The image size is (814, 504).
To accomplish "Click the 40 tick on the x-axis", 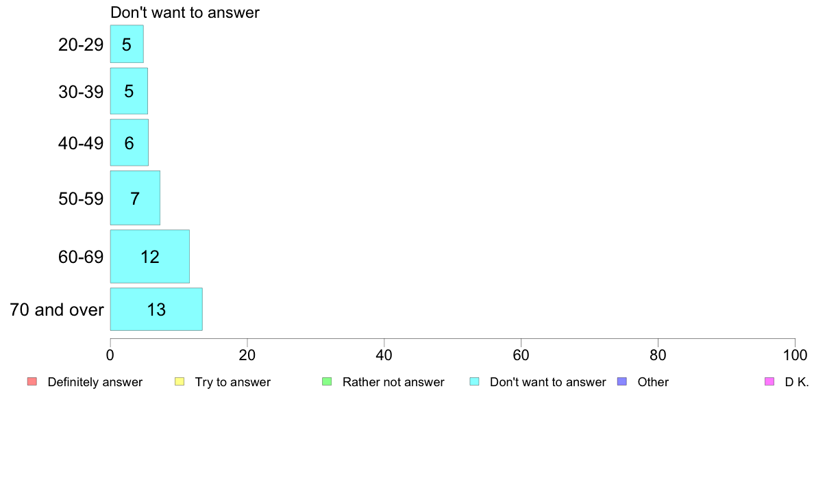I will (x=384, y=355).
